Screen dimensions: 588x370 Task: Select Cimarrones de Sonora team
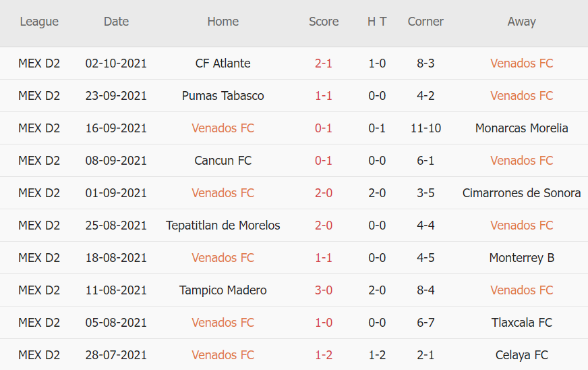pos(521,193)
